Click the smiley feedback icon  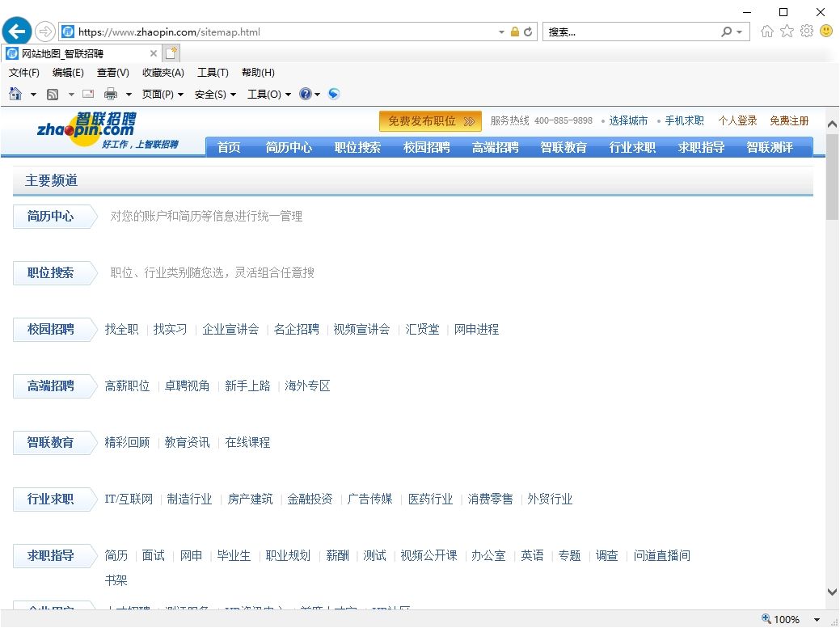click(x=825, y=31)
